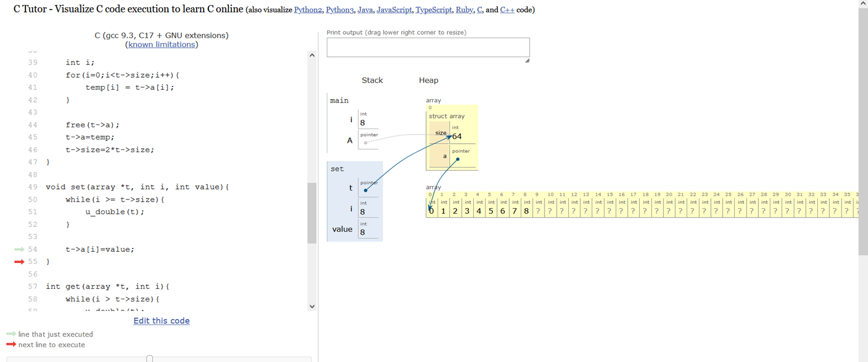
Task: Click the pointer dot of variable A
Action: click(365, 143)
